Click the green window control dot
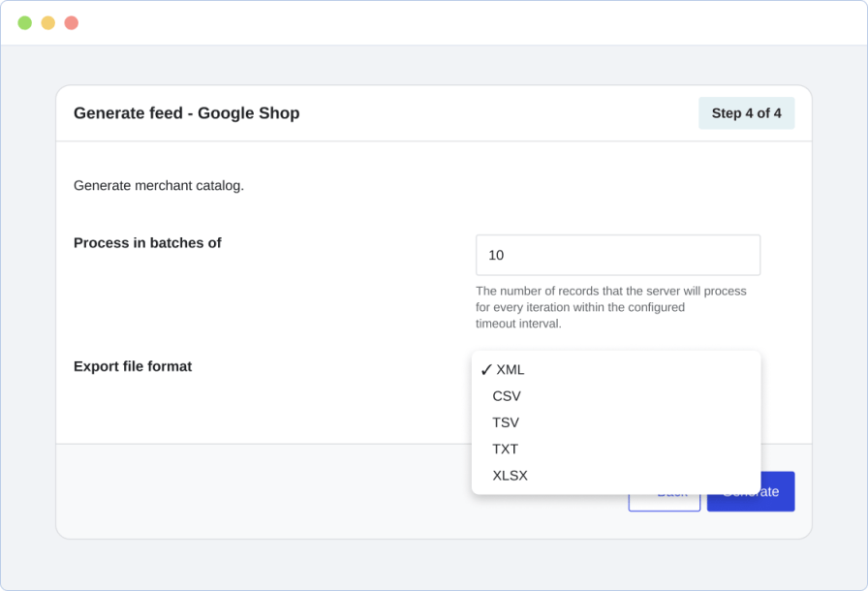The image size is (868, 591). point(25,22)
